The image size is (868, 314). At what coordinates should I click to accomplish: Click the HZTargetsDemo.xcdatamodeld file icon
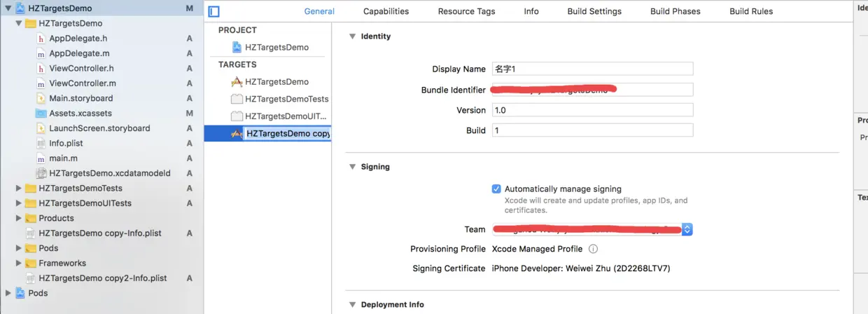(x=41, y=173)
